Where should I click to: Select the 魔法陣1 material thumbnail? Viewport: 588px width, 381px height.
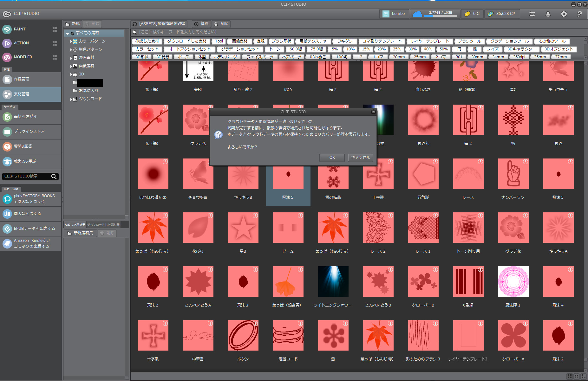[x=513, y=281]
